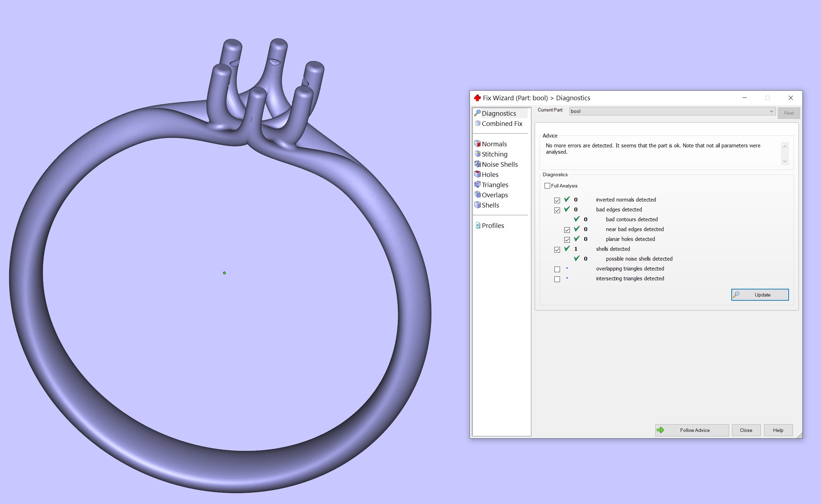This screenshot has height=504, width=821.
Task: Enable the Full Analysis checkbox
Action: (547, 186)
